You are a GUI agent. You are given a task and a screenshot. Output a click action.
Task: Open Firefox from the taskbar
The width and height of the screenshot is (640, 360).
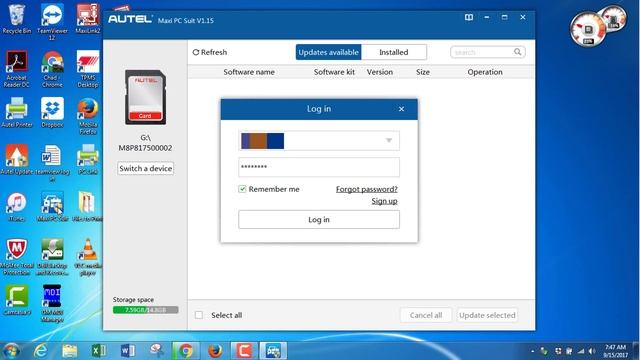(x=215, y=351)
